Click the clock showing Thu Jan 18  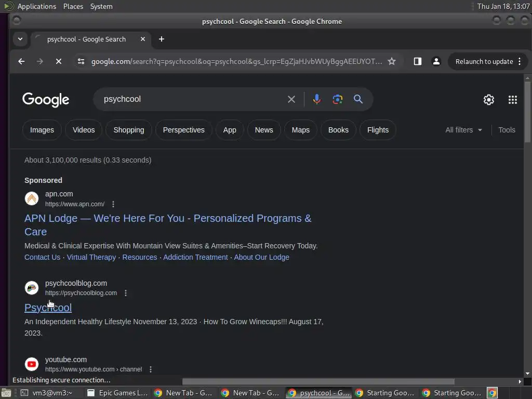pyautogui.click(x=503, y=6)
